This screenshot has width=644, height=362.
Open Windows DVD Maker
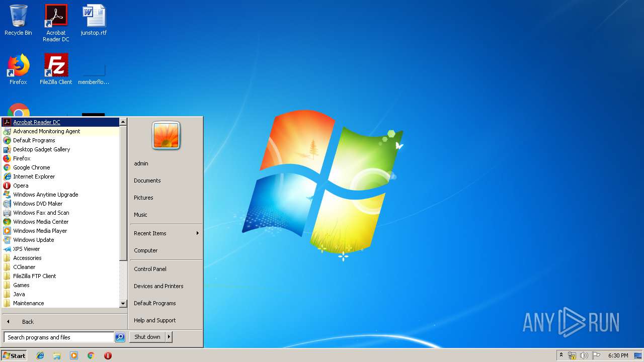[x=60, y=204]
